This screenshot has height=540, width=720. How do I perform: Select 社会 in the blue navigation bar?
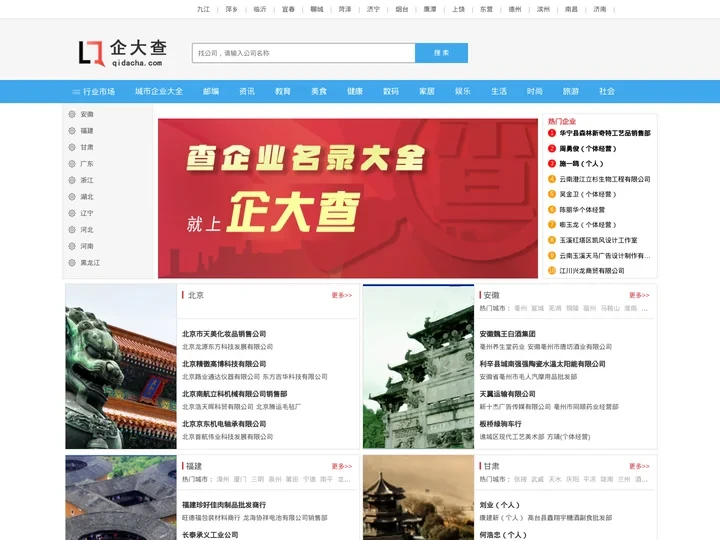(x=607, y=91)
